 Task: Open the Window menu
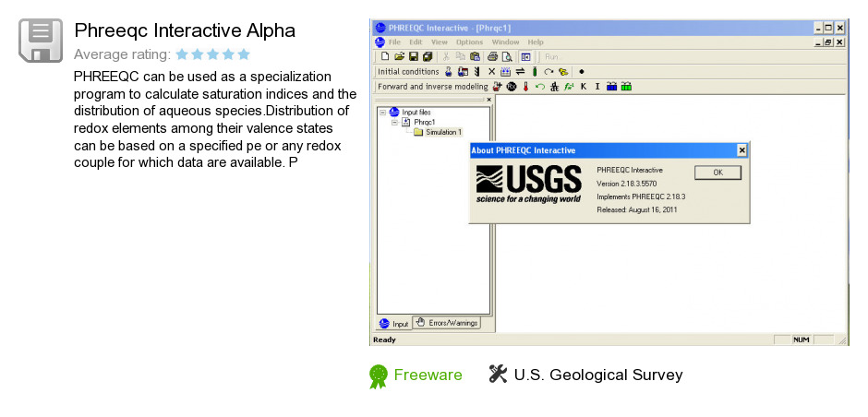pos(505,42)
